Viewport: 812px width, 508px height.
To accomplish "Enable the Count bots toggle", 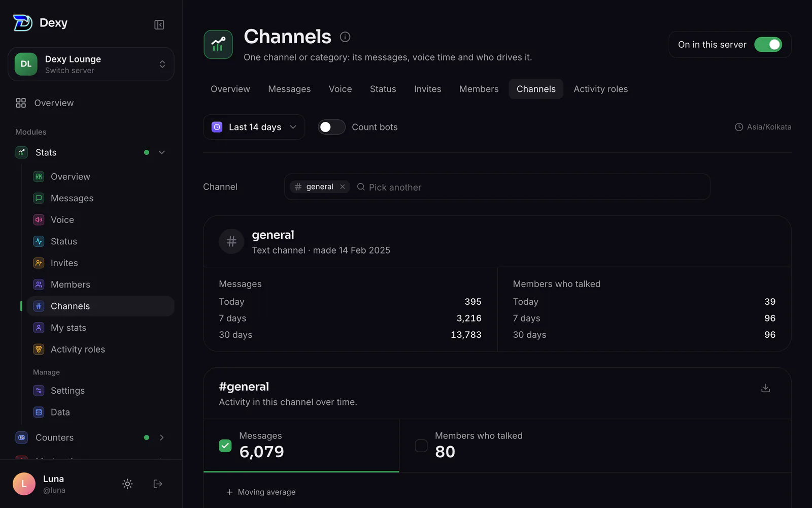I will coord(331,127).
